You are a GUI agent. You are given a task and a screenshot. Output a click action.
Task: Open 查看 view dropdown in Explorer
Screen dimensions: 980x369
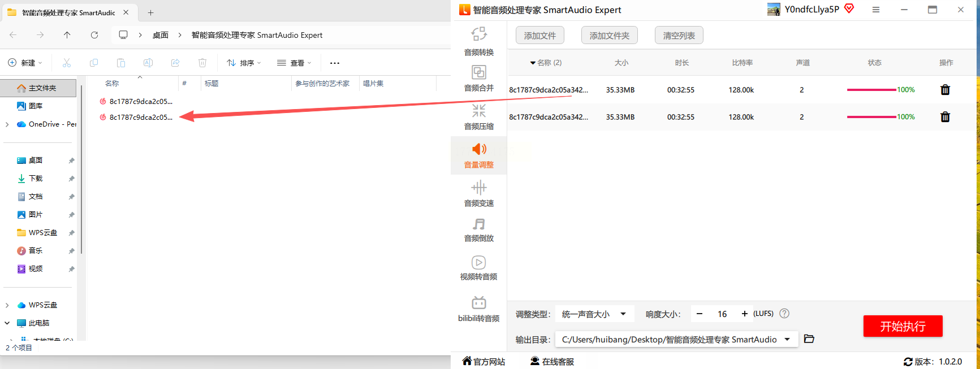[x=294, y=63]
